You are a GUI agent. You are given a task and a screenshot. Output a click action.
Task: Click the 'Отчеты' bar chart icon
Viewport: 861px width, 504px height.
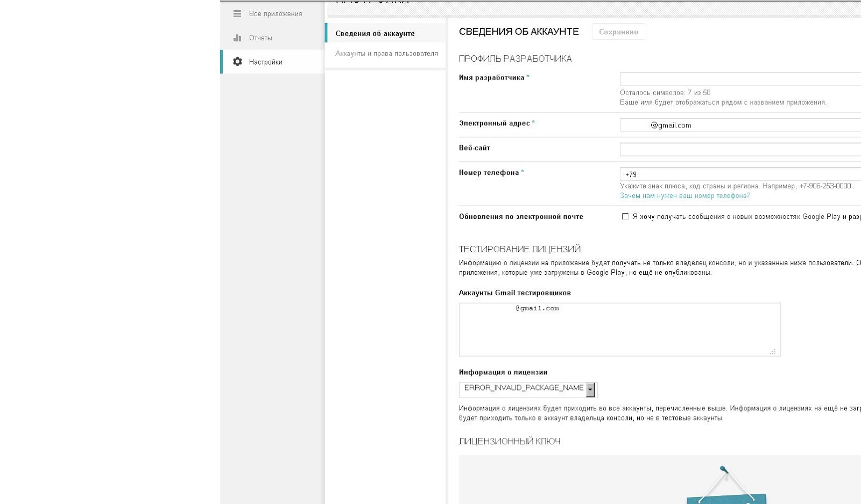(x=237, y=38)
